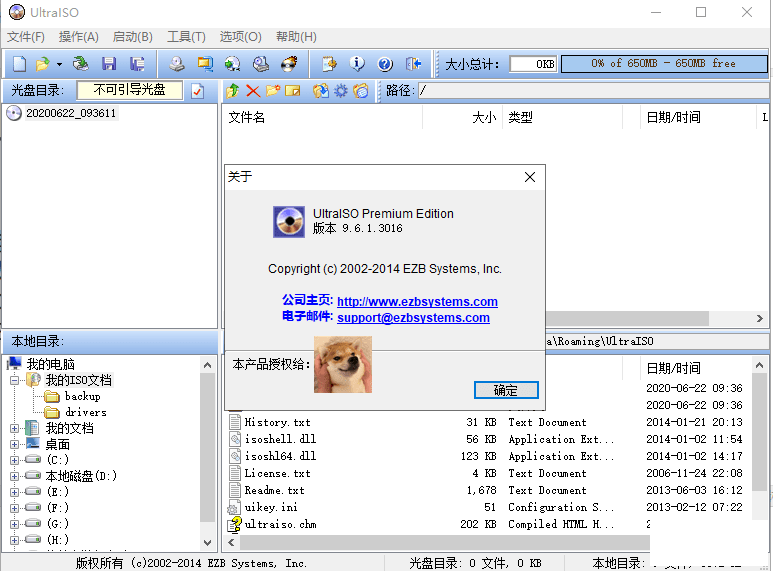Click the Compress ISO toolbar icon
The width and height of the screenshot is (773, 571).
pyautogui.click(x=205, y=64)
